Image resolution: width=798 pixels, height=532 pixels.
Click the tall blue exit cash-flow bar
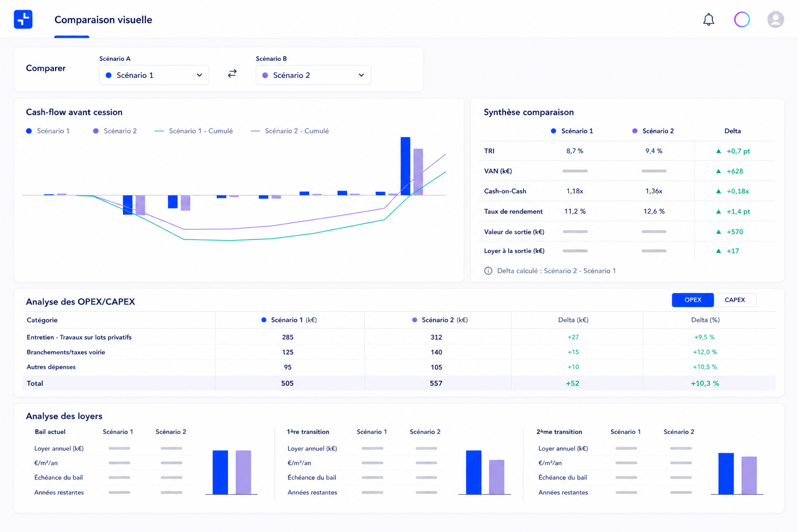(405, 166)
